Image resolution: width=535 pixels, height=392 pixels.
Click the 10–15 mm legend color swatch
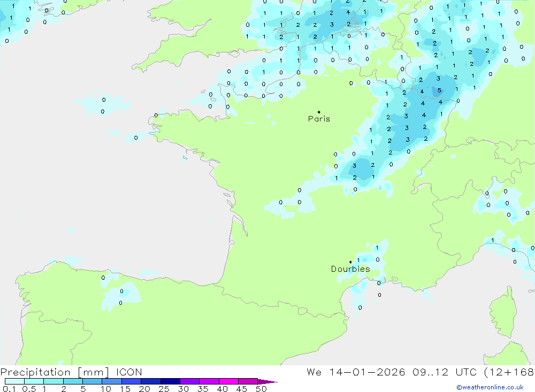click(x=112, y=381)
